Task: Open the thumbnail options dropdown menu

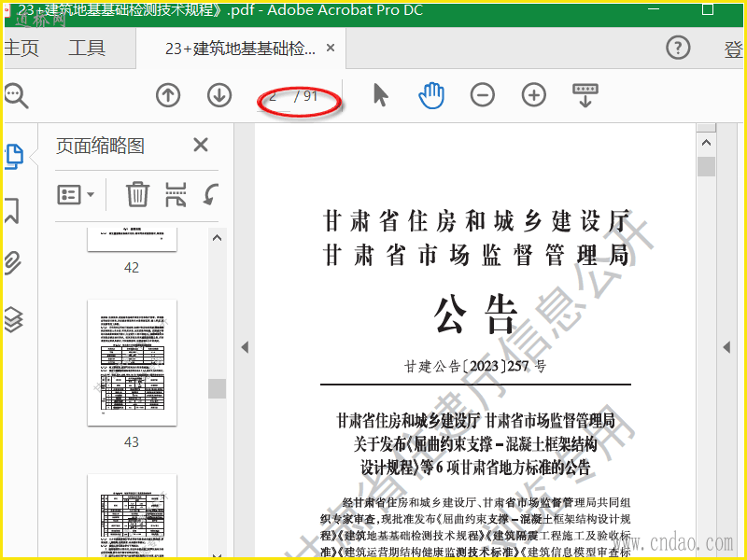Action: (76, 194)
